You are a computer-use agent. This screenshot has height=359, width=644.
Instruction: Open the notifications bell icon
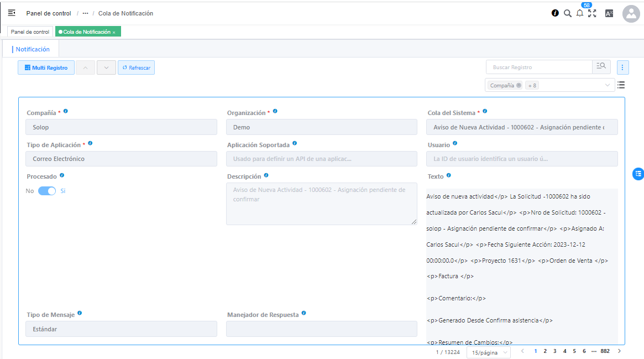[579, 13]
